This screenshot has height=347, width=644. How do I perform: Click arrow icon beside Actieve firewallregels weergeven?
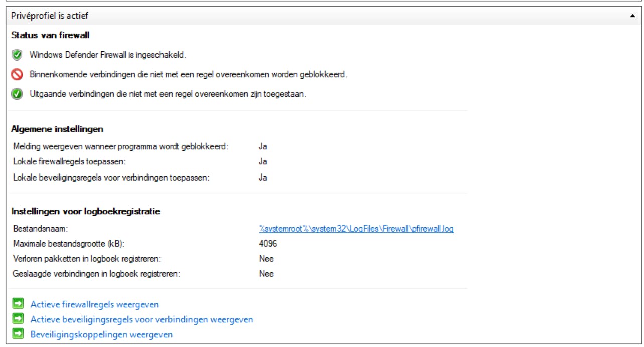[x=18, y=304]
